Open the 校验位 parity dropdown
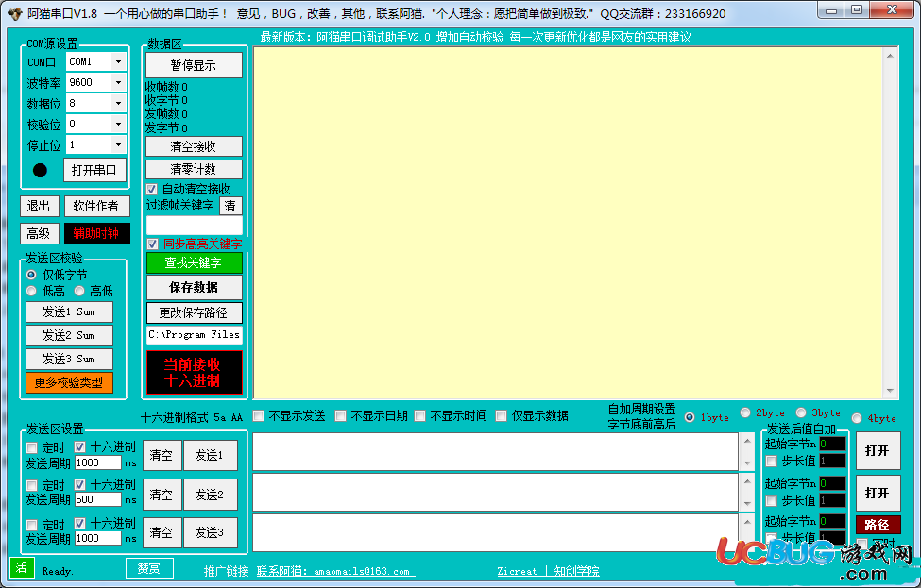 point(118,124)
